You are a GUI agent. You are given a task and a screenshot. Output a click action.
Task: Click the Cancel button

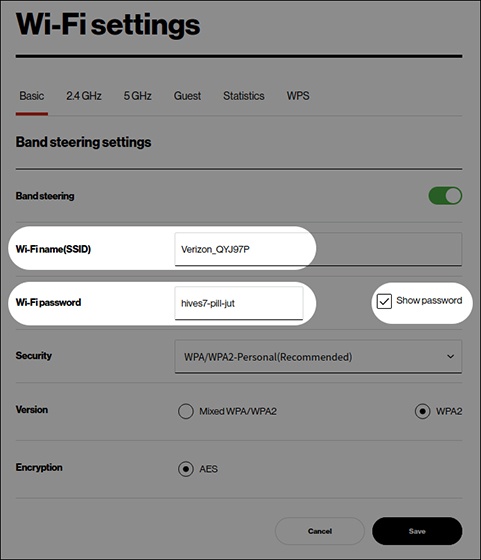pyautogui.click(x=320, y=531)
